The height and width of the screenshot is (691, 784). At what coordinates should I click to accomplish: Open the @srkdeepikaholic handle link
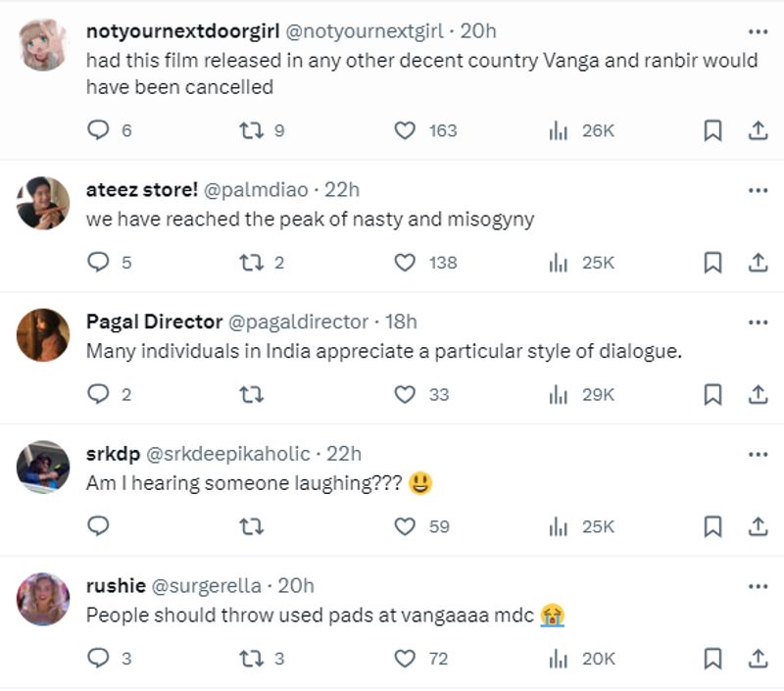[x=227, y=454]
